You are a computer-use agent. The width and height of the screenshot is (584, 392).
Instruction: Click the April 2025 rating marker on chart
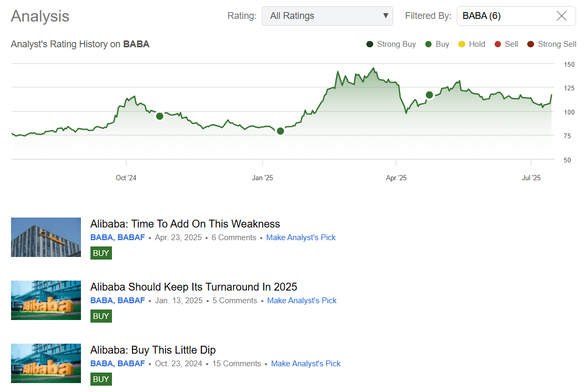pyautogui.click(x=429, y=95)
